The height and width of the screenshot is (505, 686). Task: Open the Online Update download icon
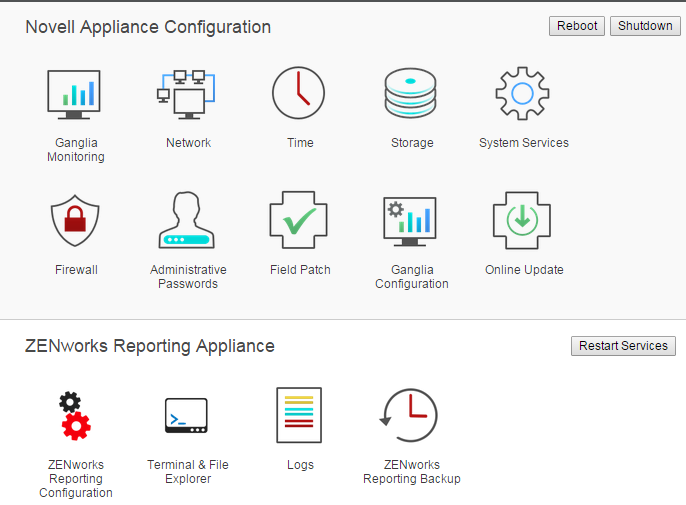point(522,220)
